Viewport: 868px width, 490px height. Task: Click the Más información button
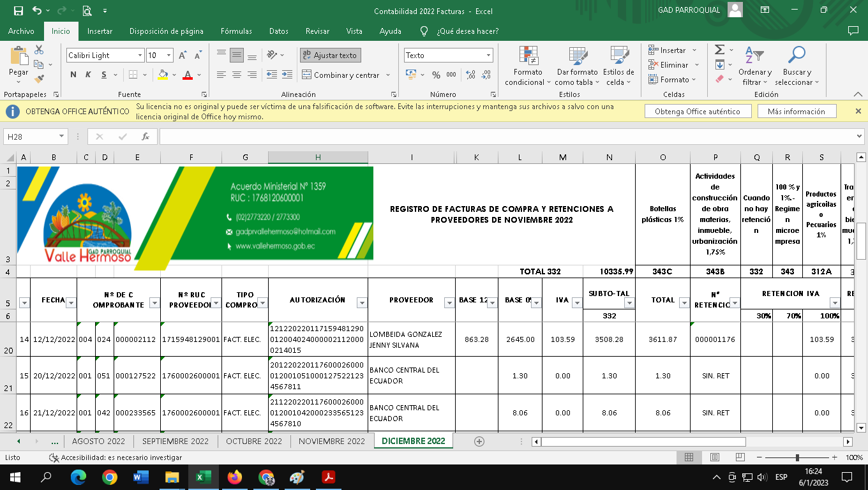click(796, 112)
